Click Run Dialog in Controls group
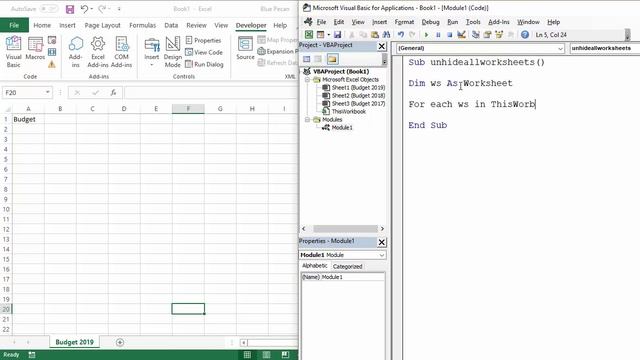 pos(204,64)
